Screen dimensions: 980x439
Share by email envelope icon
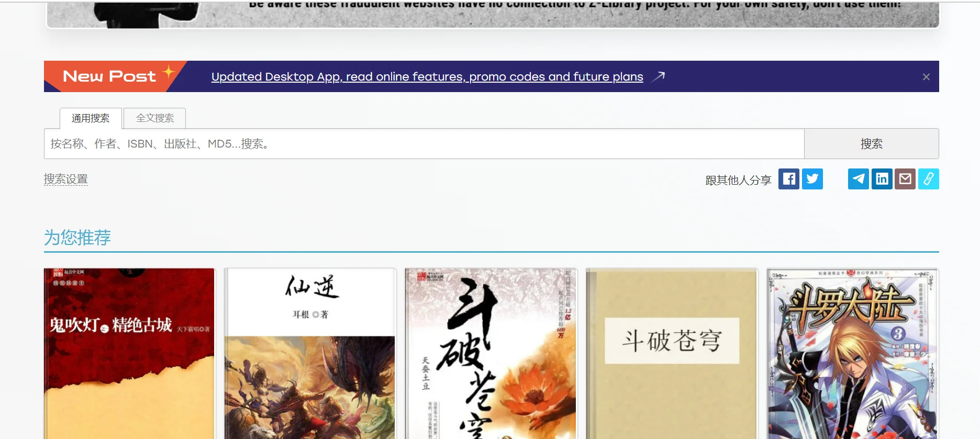click(x=905, y=179)
